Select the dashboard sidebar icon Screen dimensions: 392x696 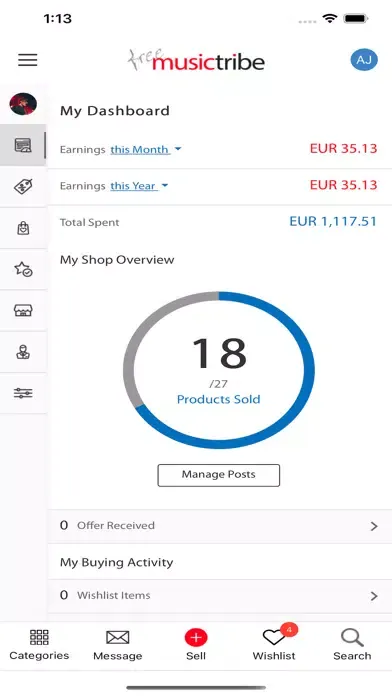click(x=23, y=145)
